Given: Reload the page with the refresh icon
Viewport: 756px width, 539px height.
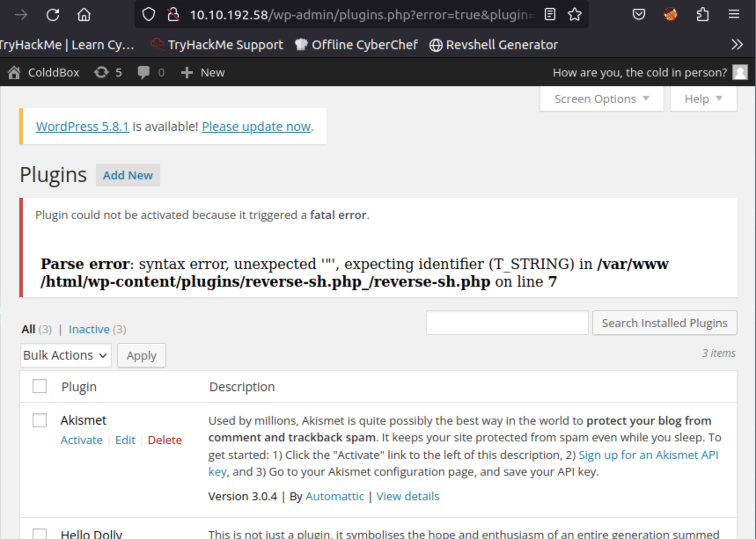Looking at the screenshot, I should click(53, 15).
